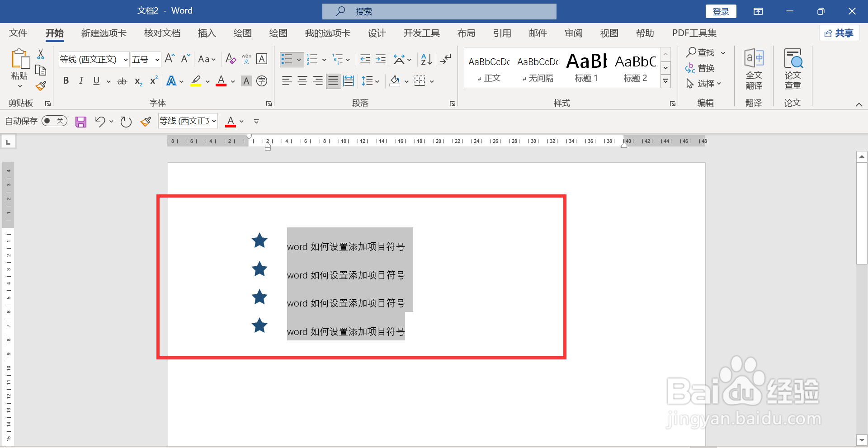Apply the No Spacing style
The width and height of the screenshot is (868, 448).
(538, 68)
